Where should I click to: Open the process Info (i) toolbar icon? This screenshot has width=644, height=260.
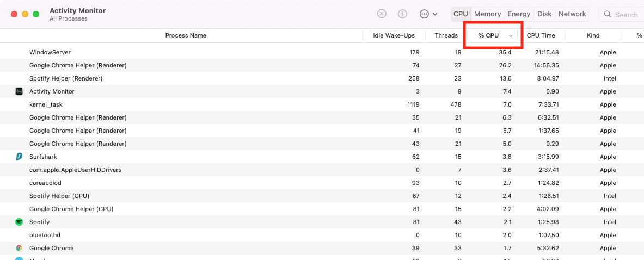pos(402,14)
